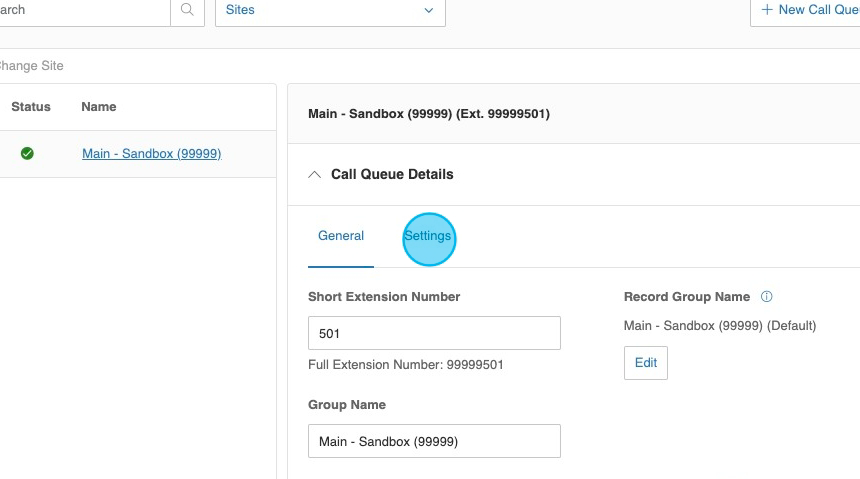Click the Name column header
This screenshot has height=479, width=860.
99,107
